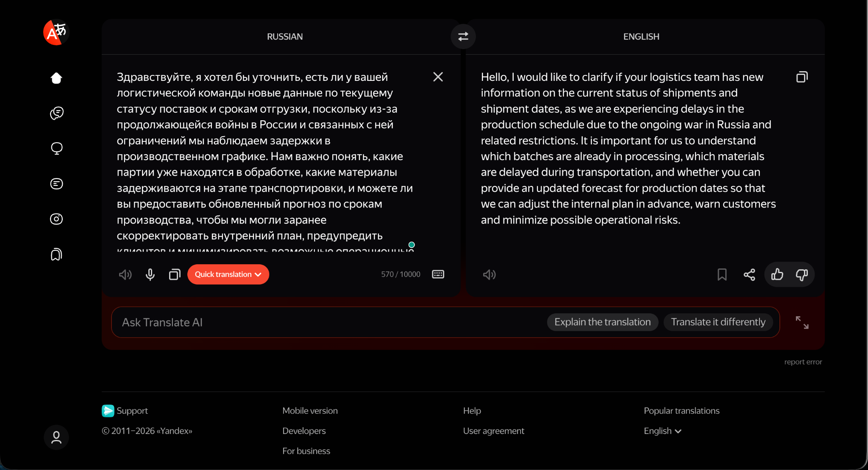Viewport: 868px width, 470px height.
Task: Share the translation
Action: (749, 274)
